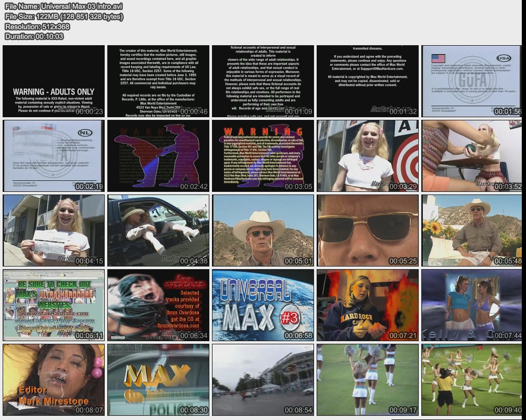Open the stadium exterior frame at 00:08:54
The image size is (526, 420).
click(262, 380)
